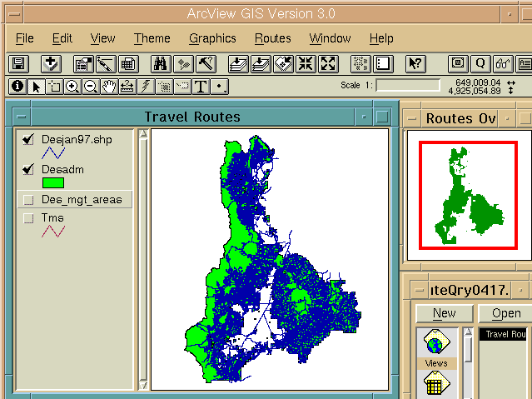Open the Edit menu

tap(62, 38)
